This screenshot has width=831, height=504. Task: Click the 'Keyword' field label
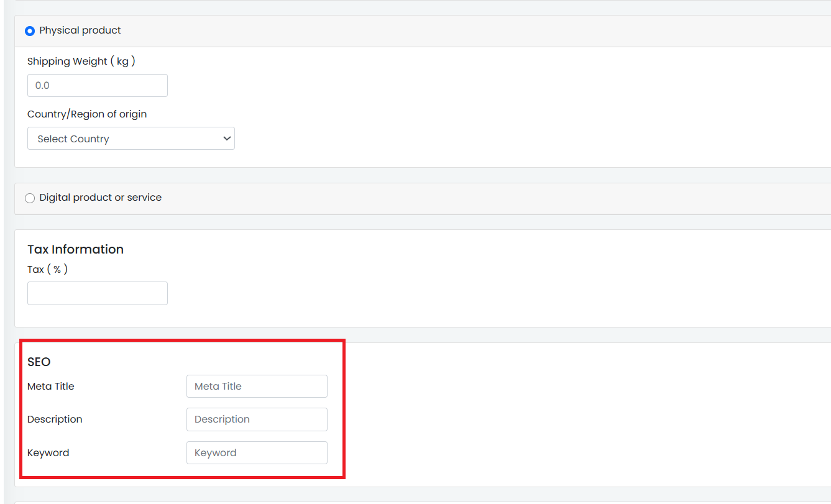[x=48, y=452]
